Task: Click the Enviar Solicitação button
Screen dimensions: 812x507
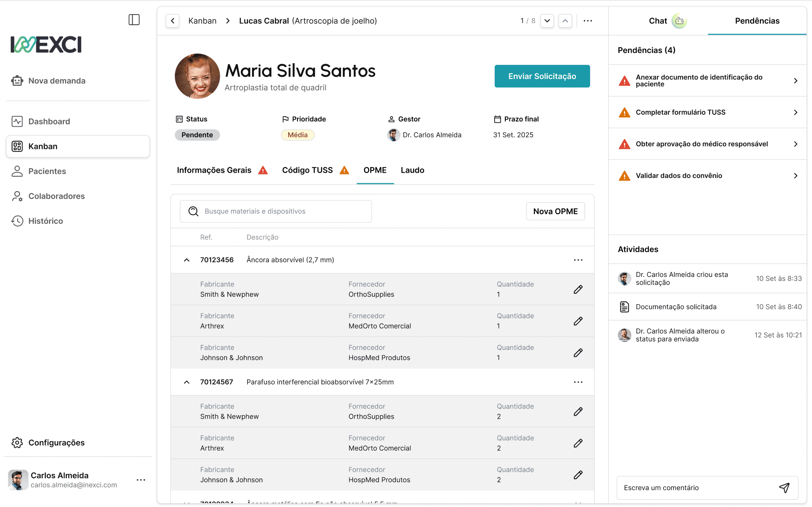Action: [542, 76]
